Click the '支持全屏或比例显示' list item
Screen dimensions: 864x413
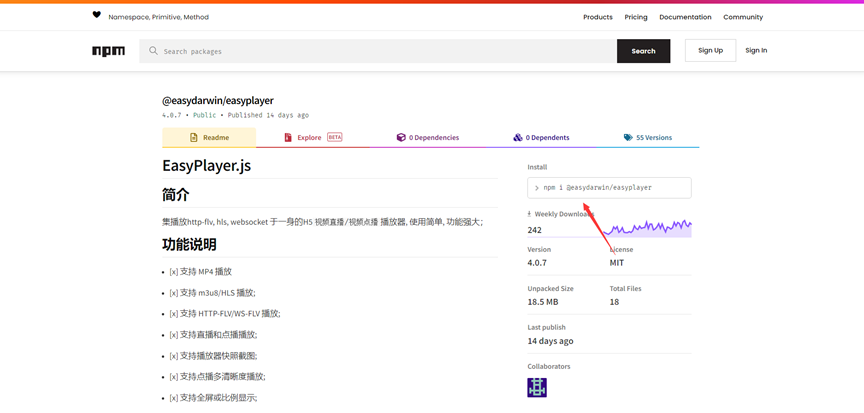point(213,398)
